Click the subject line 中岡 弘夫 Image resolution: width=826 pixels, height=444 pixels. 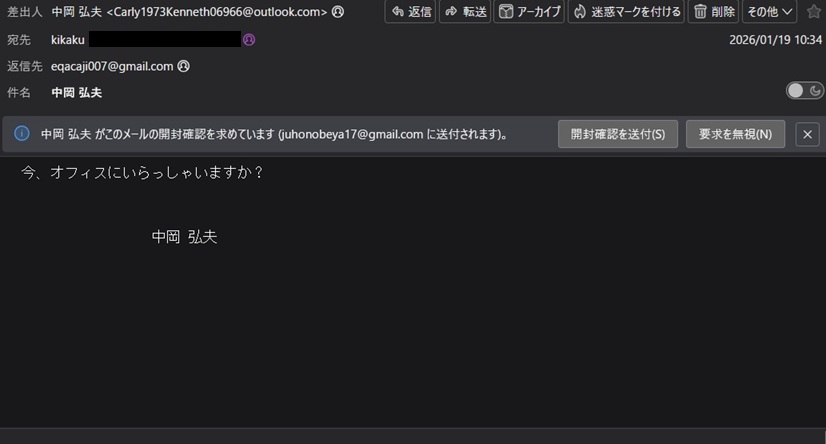pos(76,93)
